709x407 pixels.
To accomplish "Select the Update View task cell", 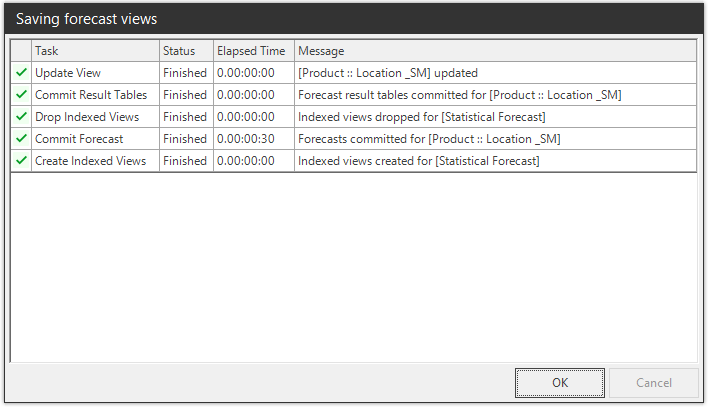I will (x=95, y=73).
